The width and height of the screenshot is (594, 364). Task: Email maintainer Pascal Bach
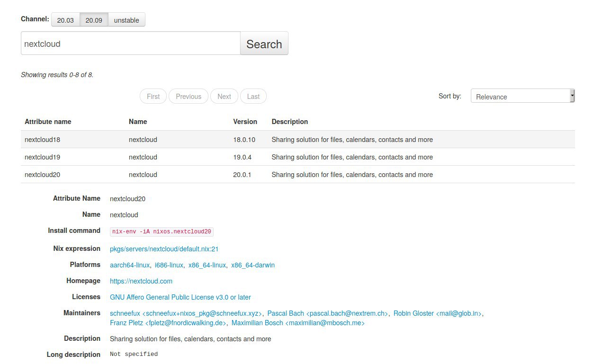coord(328,313)
